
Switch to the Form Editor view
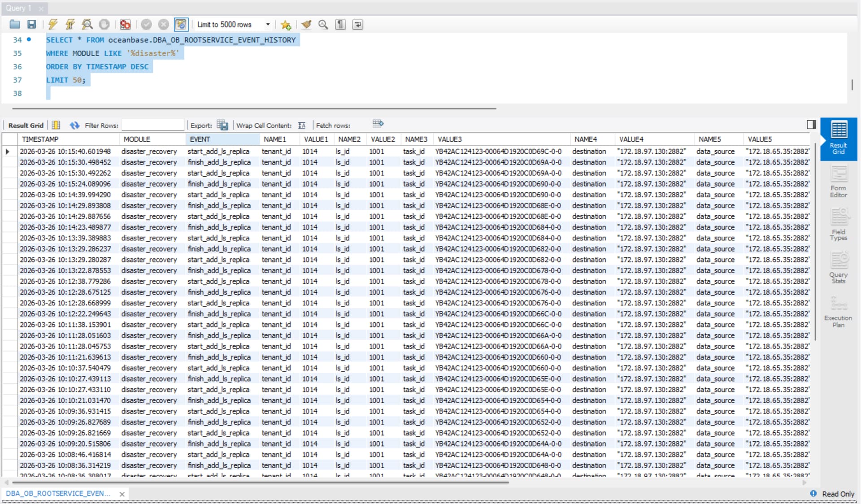tap(838, 182)
